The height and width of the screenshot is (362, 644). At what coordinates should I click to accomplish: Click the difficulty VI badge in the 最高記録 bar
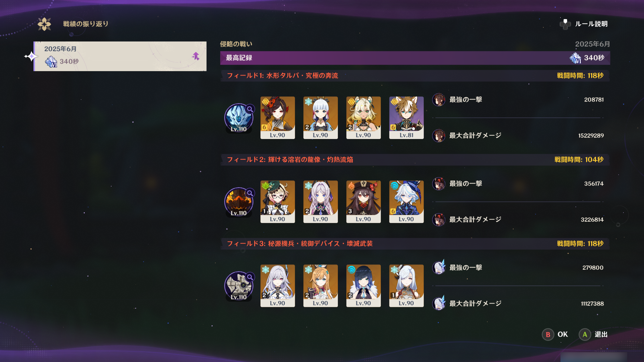(575, 58)
